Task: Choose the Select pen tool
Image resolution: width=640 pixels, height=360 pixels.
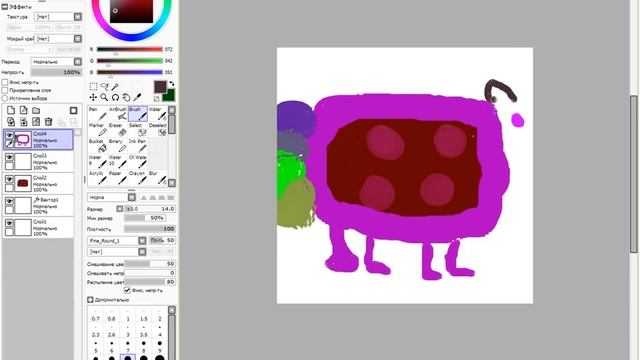Action: 138,130
